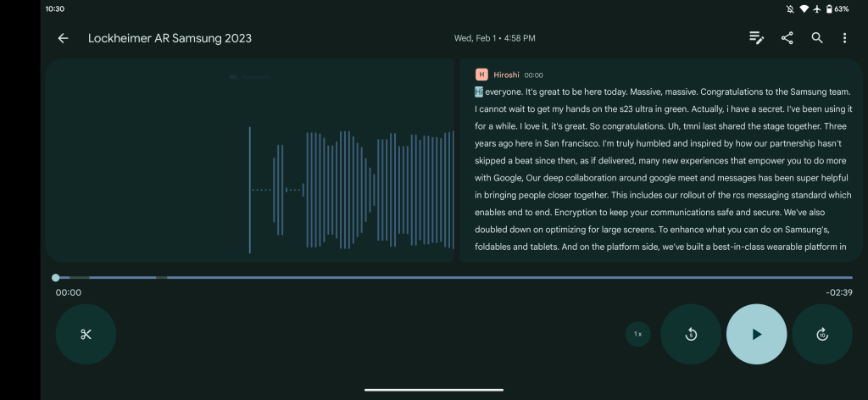
Task: Change the 1x playback speed
Action: [x=638, y=334]
